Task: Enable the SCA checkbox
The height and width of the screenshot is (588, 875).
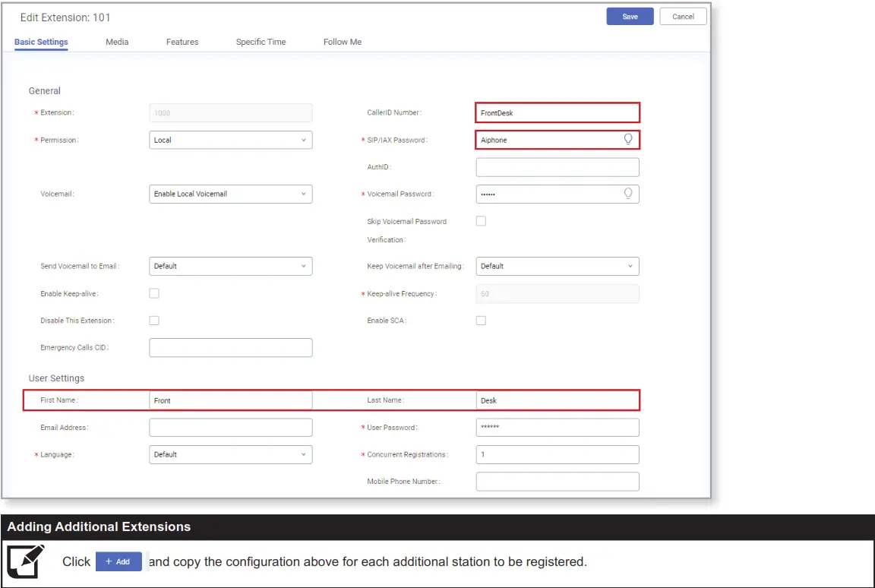Action: tap(481, 320)
